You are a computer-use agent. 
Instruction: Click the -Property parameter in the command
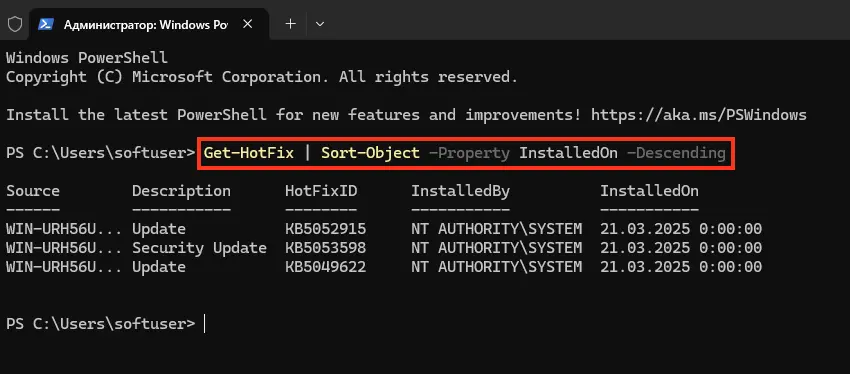[469, 153]
